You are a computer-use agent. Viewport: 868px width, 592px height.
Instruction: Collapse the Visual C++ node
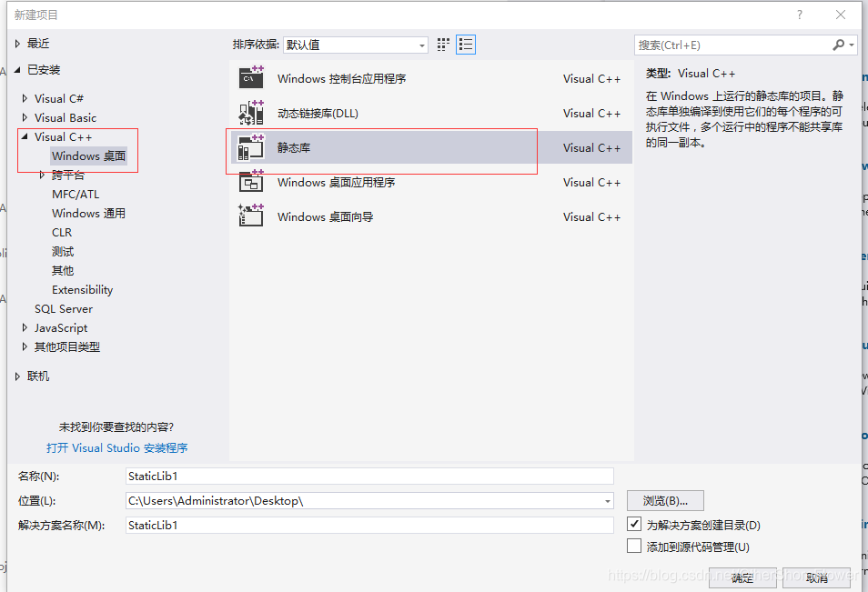pos(25,136)
